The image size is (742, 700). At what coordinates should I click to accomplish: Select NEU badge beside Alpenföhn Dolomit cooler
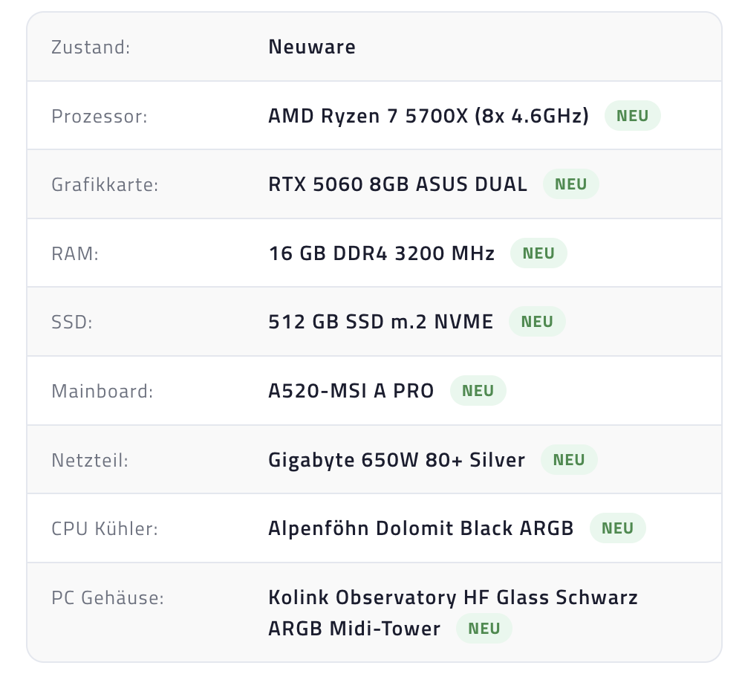617,528
